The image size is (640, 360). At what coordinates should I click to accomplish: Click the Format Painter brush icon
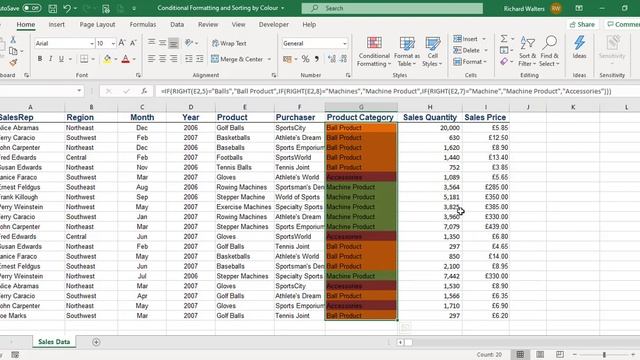pos(13,62)
